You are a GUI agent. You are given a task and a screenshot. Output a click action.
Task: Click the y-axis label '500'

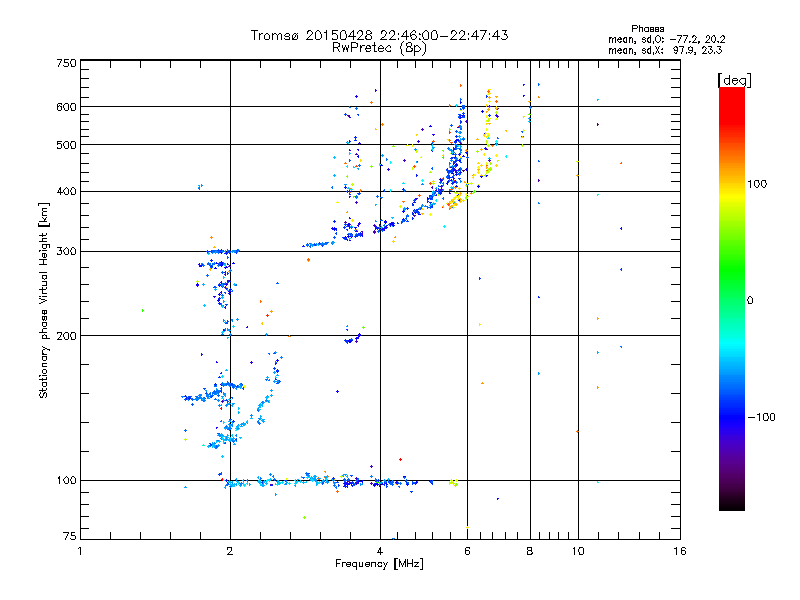click(67, 145)
